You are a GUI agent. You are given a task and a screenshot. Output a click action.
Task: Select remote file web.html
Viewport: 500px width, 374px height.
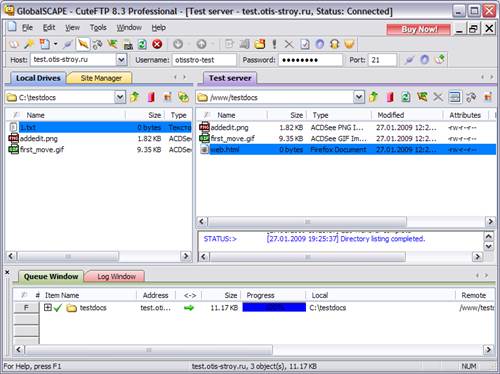click(x=347, y=150)
